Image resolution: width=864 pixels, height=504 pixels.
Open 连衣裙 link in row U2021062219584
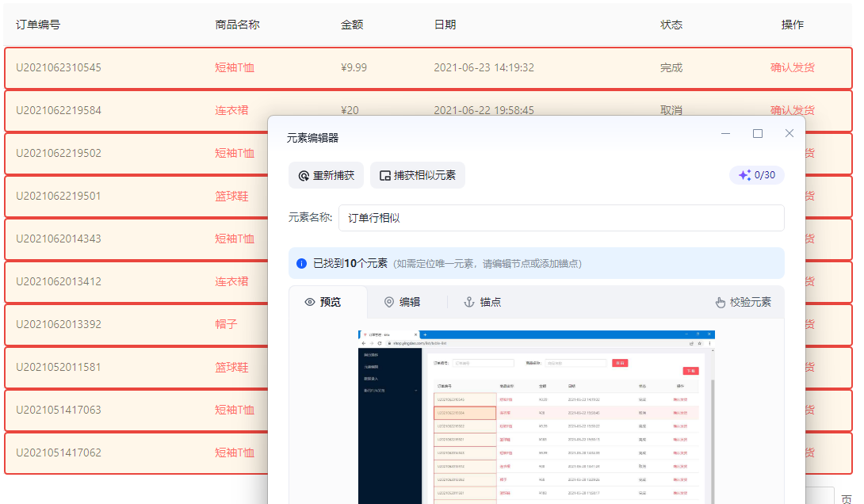231,110
